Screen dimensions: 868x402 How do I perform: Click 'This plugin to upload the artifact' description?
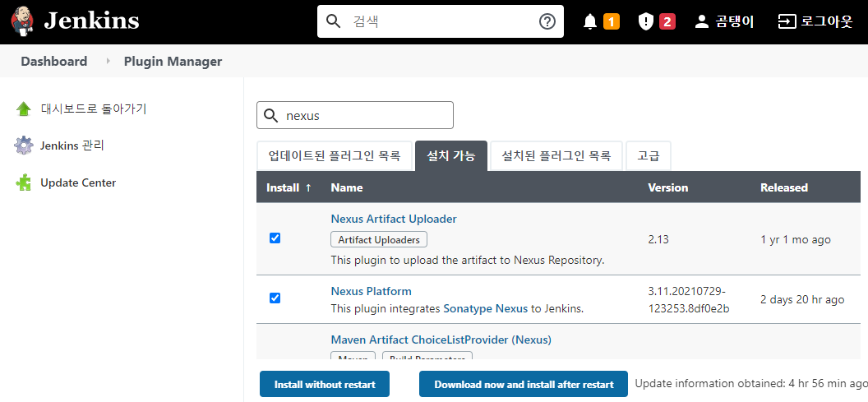467,260
